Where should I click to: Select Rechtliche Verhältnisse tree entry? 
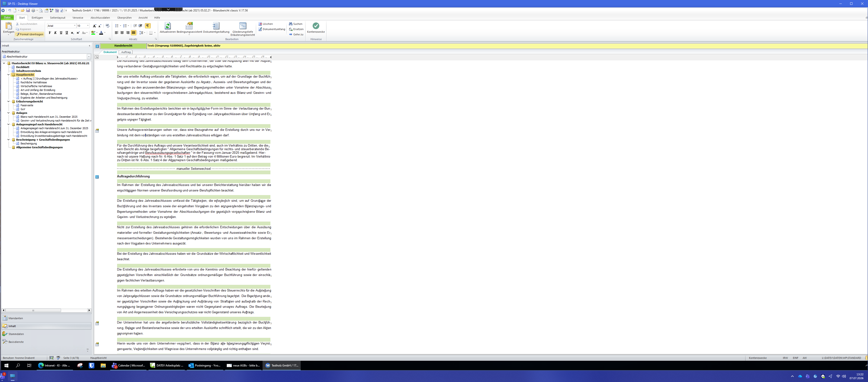click(34, 82)
